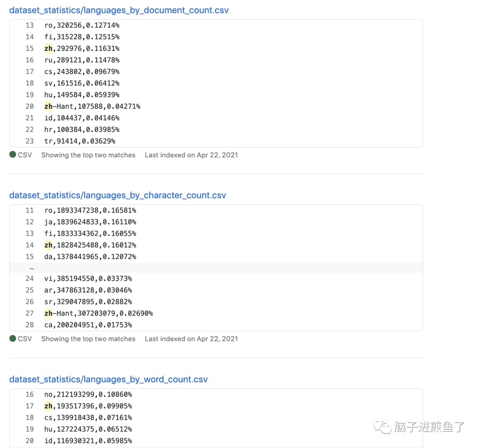Expand hidden lines via ellipsis in character count snippet
Viewport: 481px width, 448px height.
[x=31, y=267]
